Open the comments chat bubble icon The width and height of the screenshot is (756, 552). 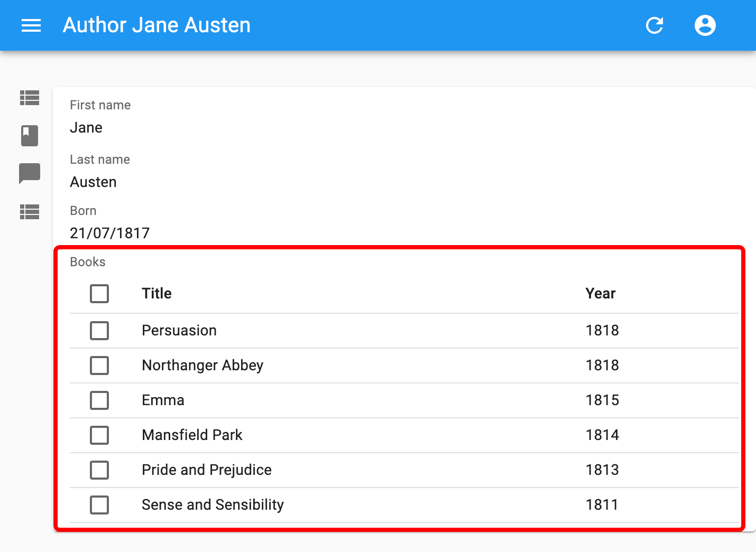point(30,173)
